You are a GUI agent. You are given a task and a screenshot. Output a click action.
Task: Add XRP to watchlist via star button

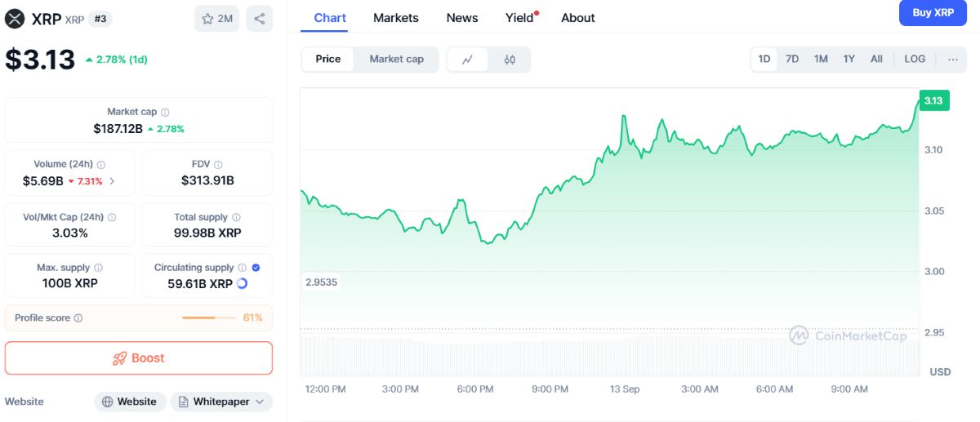click(216, 19)
